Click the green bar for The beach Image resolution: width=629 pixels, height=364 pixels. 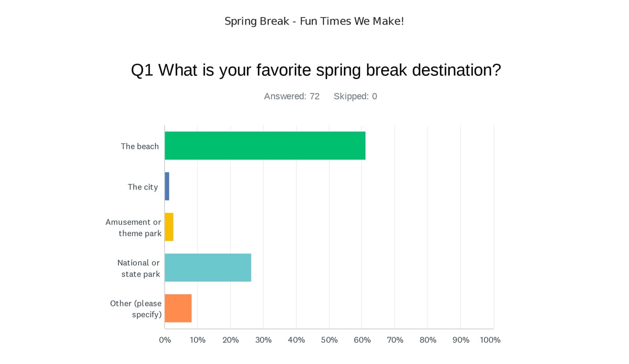pos(265,146)
